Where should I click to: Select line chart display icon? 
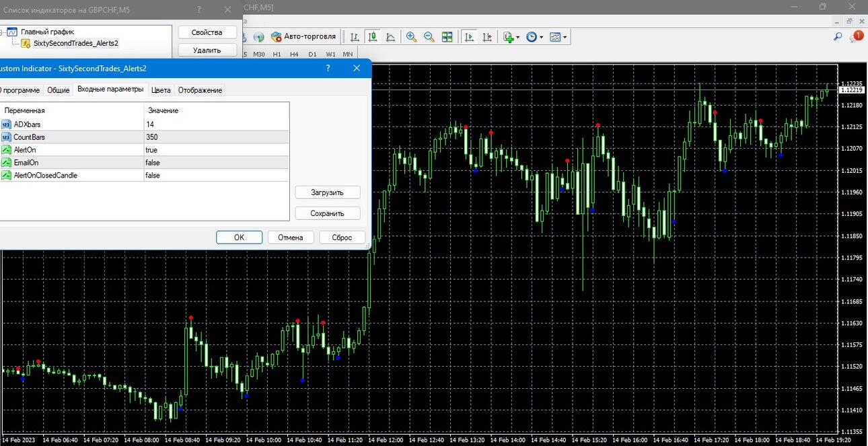click(390, 36)
